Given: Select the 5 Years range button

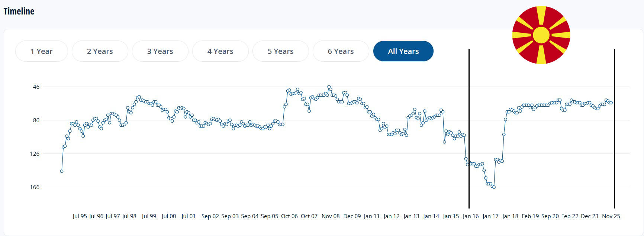Looking at the screenshot, I should (280, 51).
